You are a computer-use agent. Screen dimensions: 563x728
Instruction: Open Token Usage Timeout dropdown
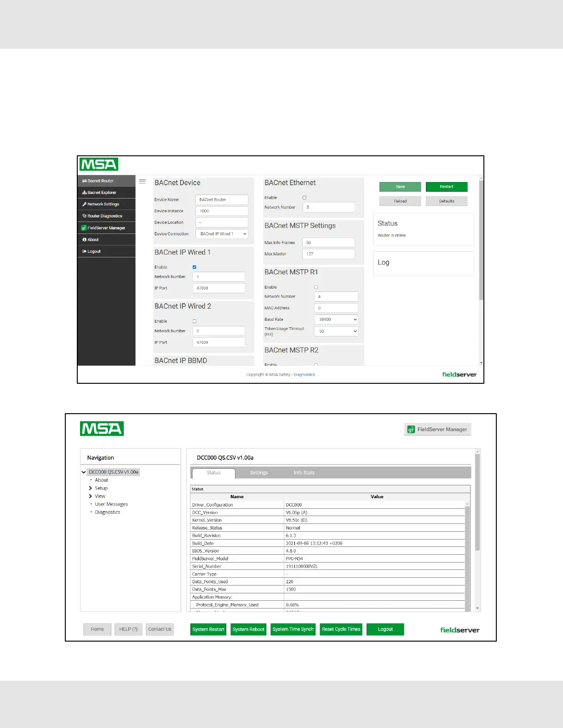click(x=336, y=331)
